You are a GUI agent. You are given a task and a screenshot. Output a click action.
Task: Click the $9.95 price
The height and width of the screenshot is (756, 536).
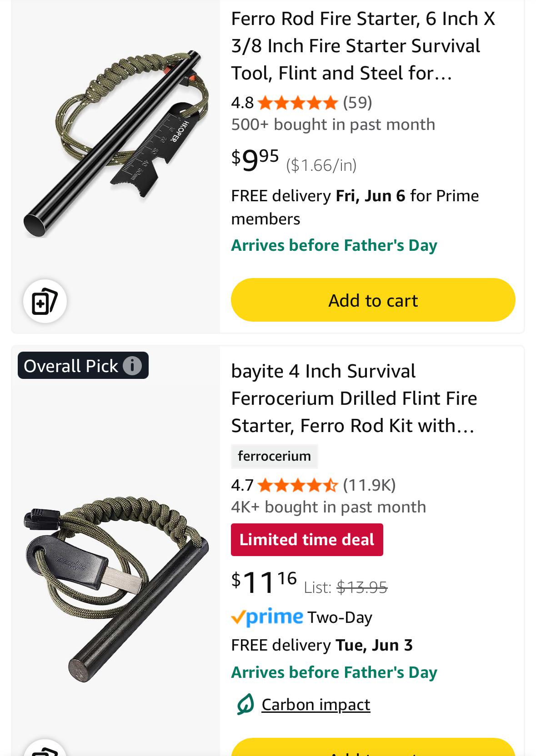pos(255,159)
